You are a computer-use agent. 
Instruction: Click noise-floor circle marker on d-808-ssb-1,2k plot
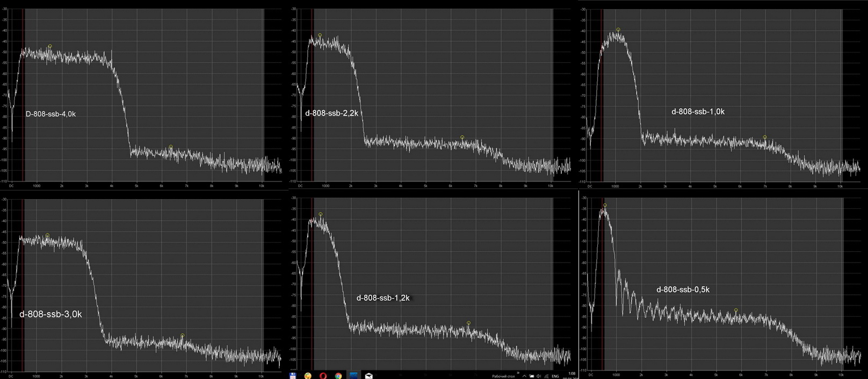(x=468, y=323)
